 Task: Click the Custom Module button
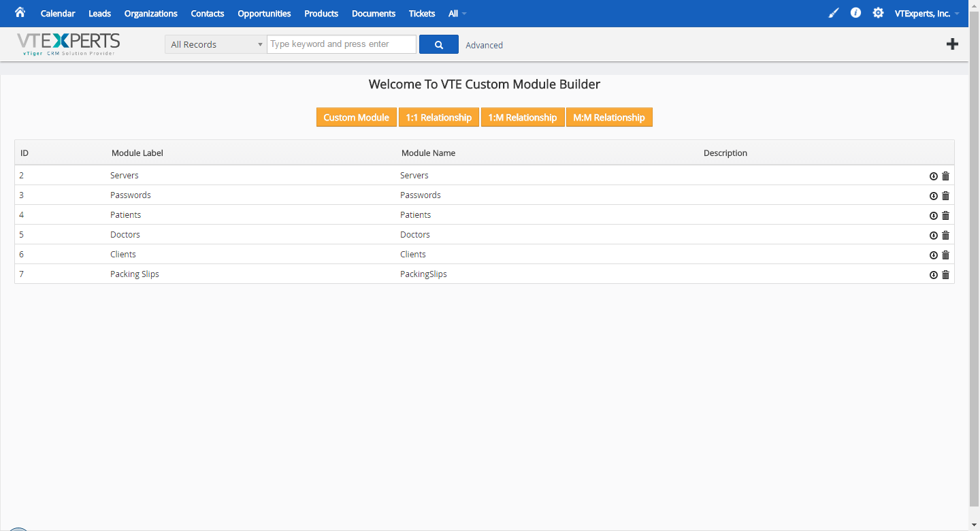pyautogui.click(x=357, y=117)
